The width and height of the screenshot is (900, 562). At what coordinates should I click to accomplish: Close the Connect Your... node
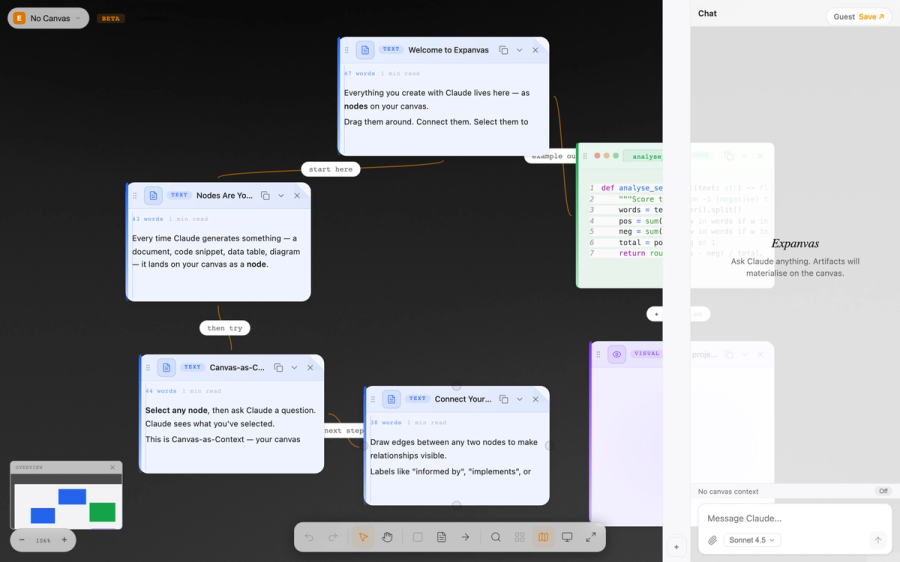(536, 400)
